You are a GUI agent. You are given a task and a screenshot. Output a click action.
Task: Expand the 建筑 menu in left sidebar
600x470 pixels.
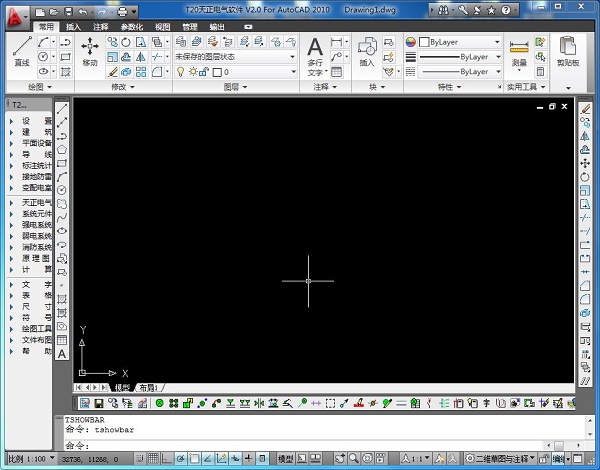click(x=31, y=132)
